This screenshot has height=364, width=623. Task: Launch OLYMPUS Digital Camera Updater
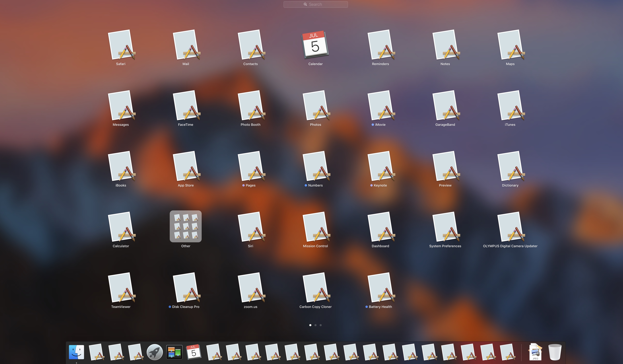510,227
